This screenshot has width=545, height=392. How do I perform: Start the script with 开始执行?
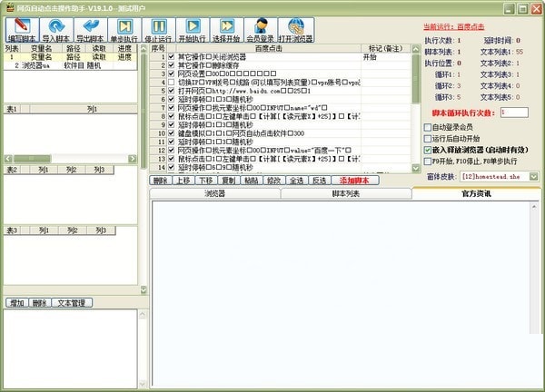tap(193, 31)
